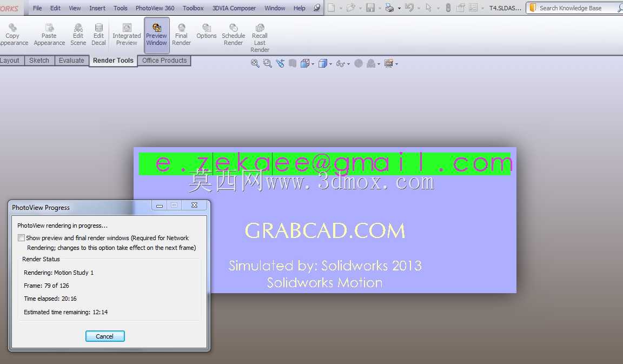Image resolution: width=623 pixels, height=364 pixels.
Task: Click the Options list icon in top toolbar
Action: 473,8
